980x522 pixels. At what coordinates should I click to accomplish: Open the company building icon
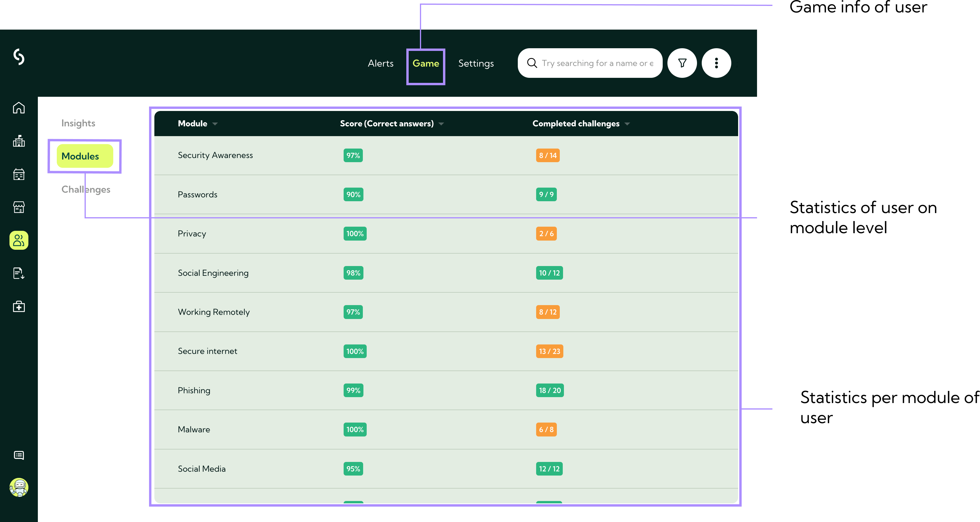pyautogui.click(x=19, y=141)
